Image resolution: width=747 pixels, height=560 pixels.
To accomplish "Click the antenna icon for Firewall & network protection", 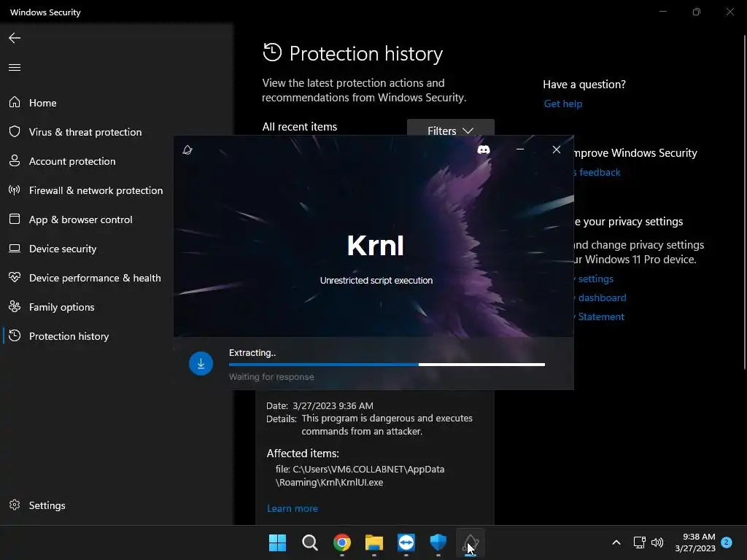I will pyautogui.click(x=15, y=190).
